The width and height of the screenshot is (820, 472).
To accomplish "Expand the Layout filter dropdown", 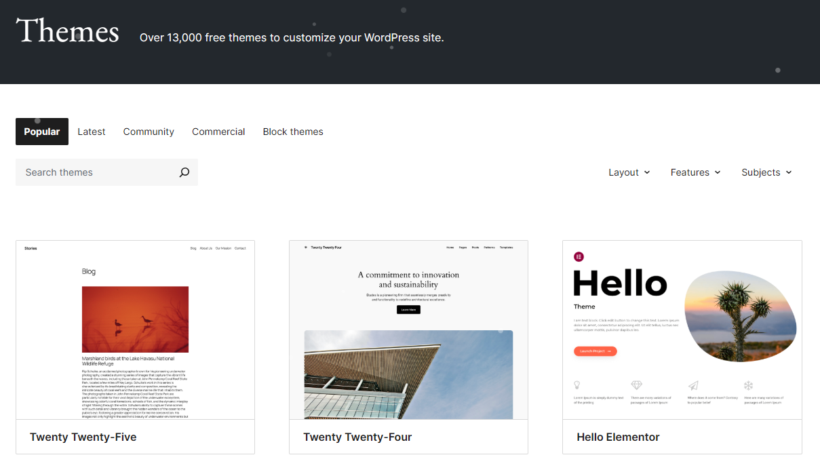I will [x=629, y=172].
